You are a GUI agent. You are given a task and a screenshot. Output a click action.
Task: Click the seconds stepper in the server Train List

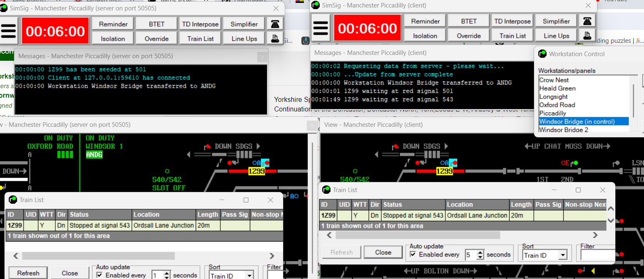pos(167,275)
